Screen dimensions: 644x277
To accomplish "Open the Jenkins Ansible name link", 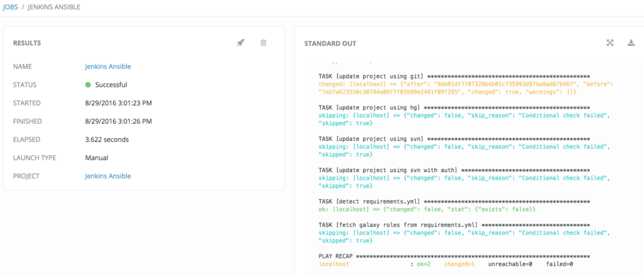I will click(x=108, y=67).
